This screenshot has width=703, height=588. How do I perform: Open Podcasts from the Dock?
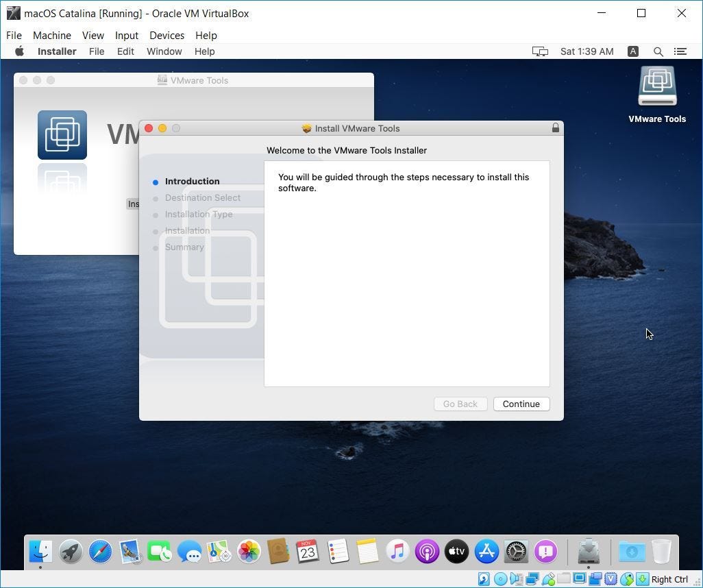click(427, 551)
